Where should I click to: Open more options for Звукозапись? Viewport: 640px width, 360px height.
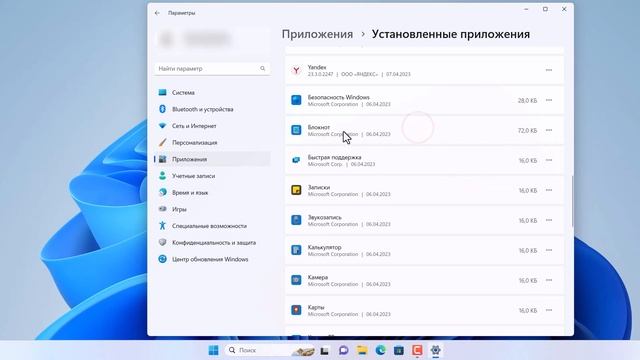tap(549, 220)
